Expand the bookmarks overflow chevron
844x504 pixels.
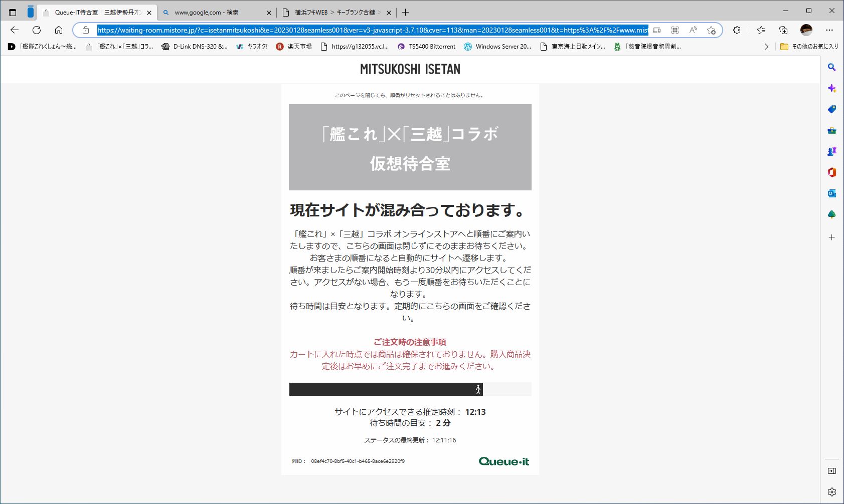click(x=766, y=47)
